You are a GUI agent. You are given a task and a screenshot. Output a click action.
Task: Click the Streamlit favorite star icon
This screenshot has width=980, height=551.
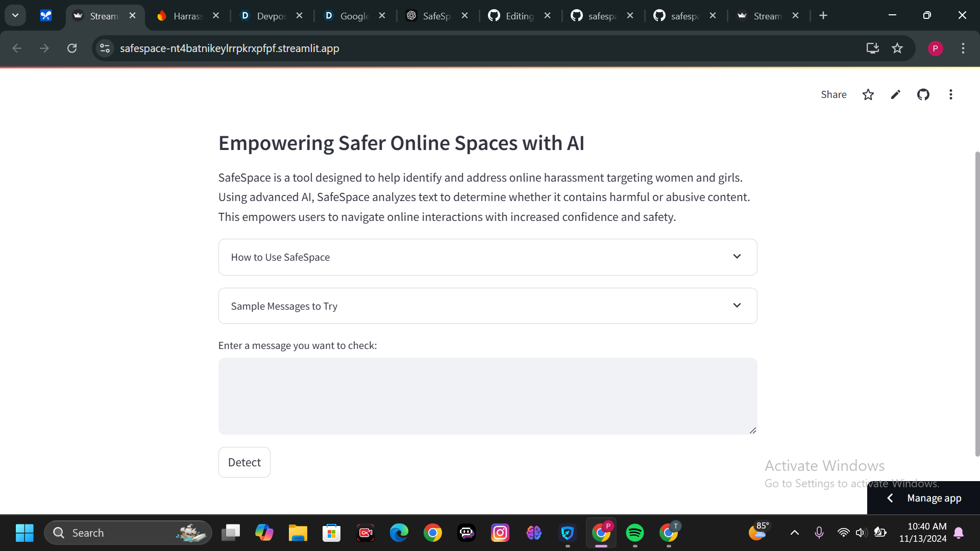[x=868, y=94]
